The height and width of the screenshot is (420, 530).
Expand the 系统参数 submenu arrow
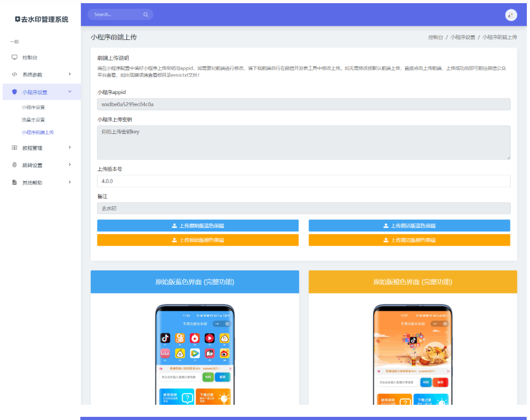(x=70, y=74)
